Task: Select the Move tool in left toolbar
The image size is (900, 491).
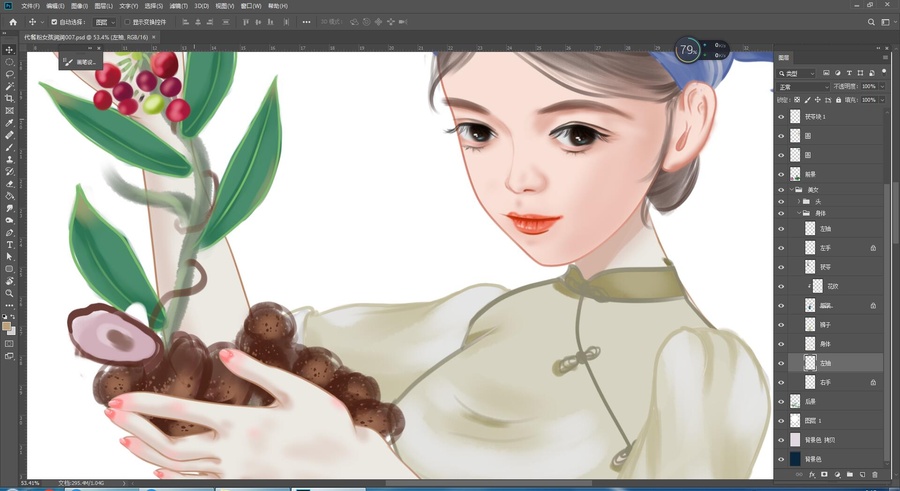Action: click(x=9, y=50)
